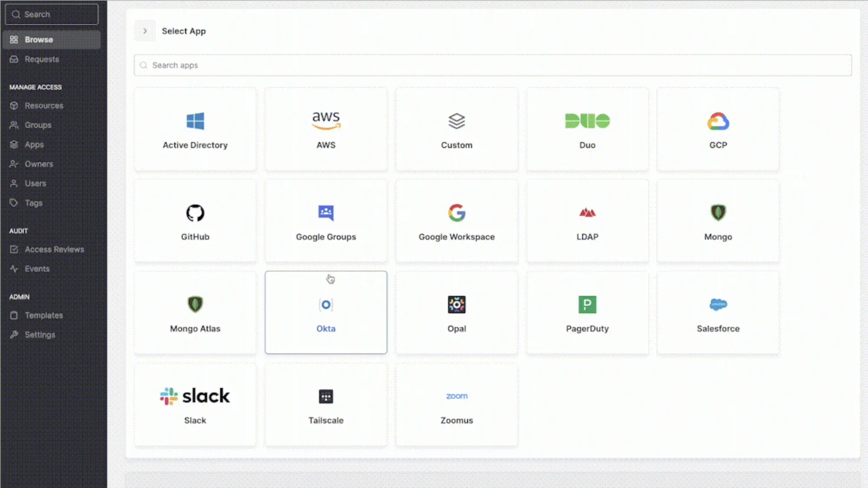868x488 pixels.
Task: Open the Access Reviews section
Action: pyautogui.click(x=54, y=249)
